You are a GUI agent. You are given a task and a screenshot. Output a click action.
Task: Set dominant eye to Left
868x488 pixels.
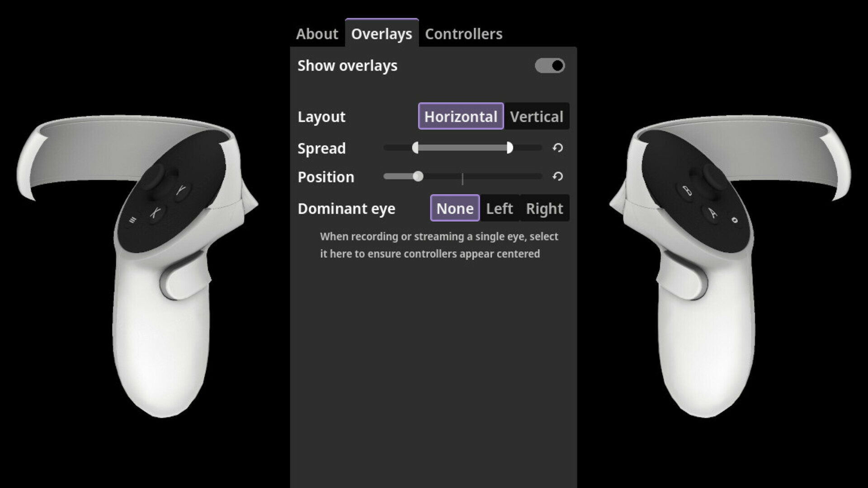(500, 208)
